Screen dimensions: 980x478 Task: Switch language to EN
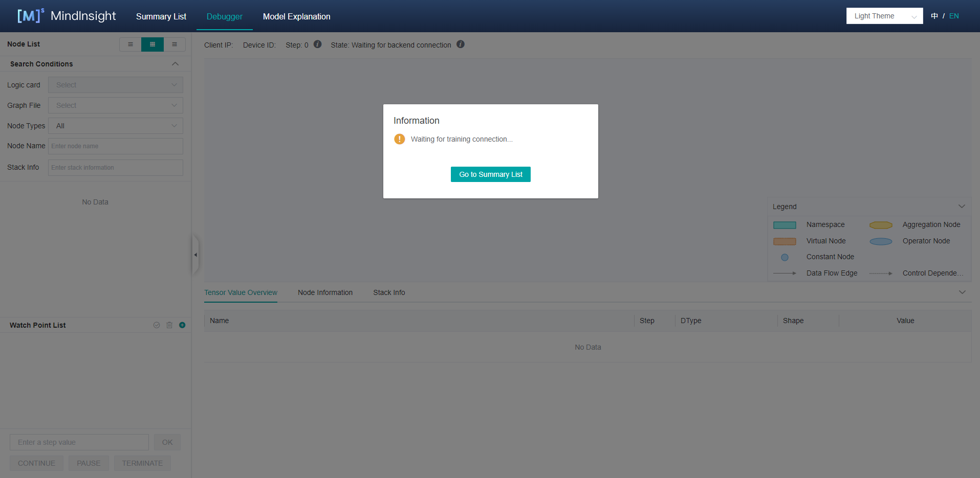pyautogui.click(x=954, y=16)
